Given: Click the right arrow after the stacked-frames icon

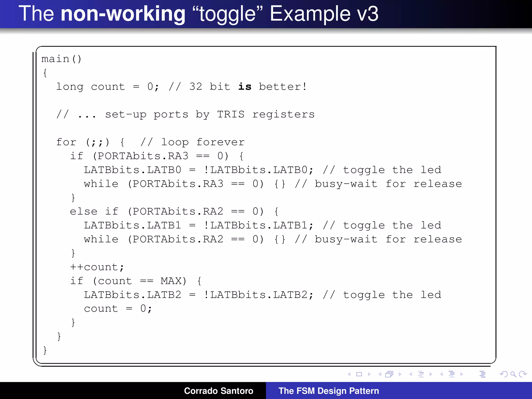Looking at the screenshot, I should pyautogui.click(x=400, y=374).
